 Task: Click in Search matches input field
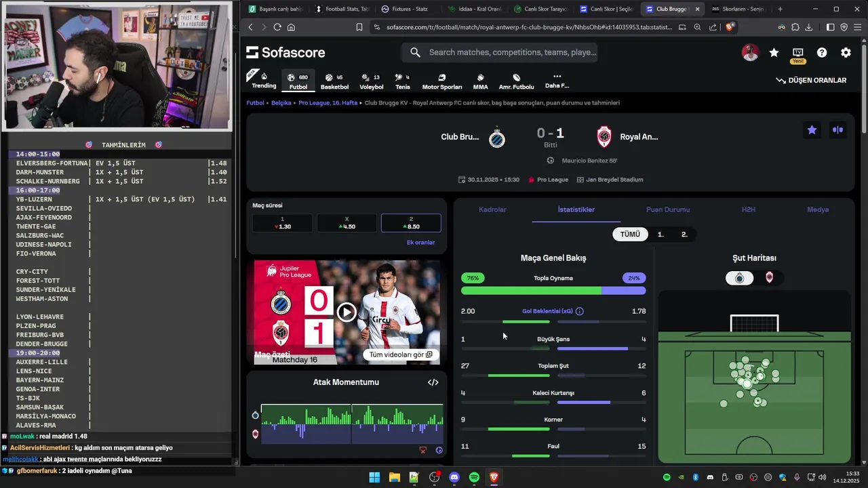click(512, 52)
